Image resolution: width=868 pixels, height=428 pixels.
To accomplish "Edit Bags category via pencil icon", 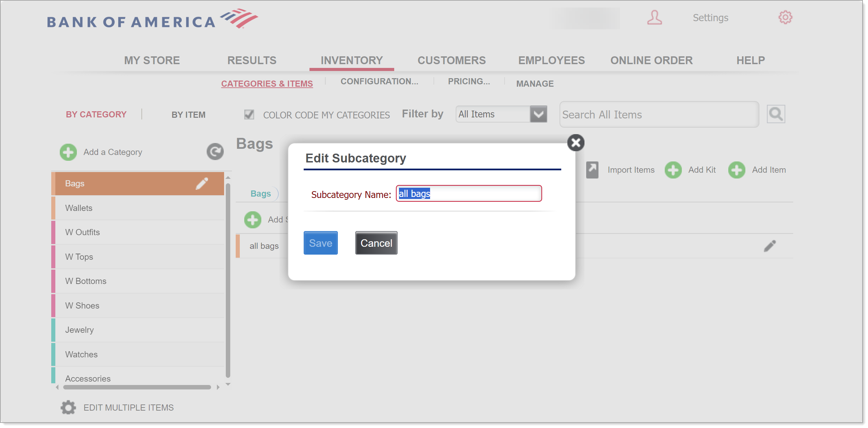I will tap(202, 184).
